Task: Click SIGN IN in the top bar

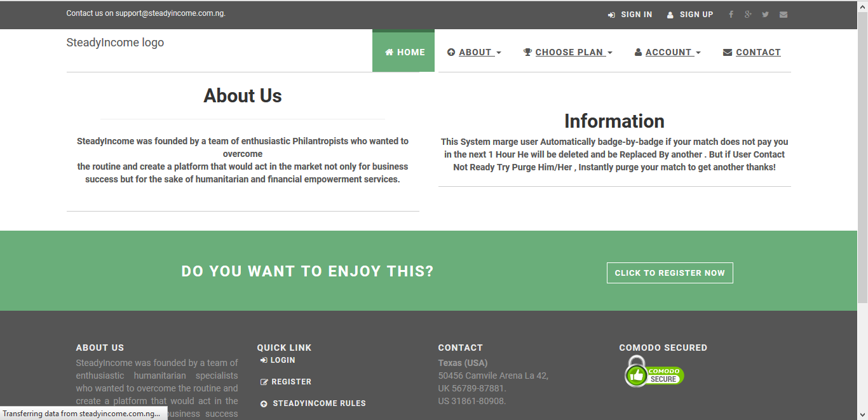Action: [630, 15]
